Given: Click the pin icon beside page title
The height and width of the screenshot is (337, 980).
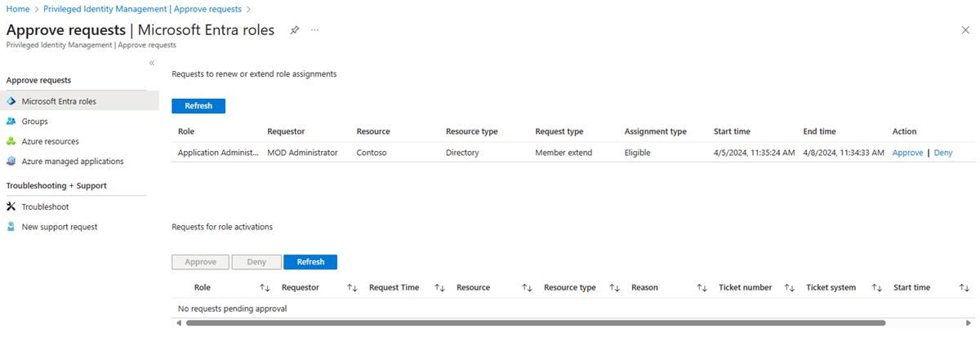Looking at the screenshot, I should pyautogui.click(x=294, y=30).
